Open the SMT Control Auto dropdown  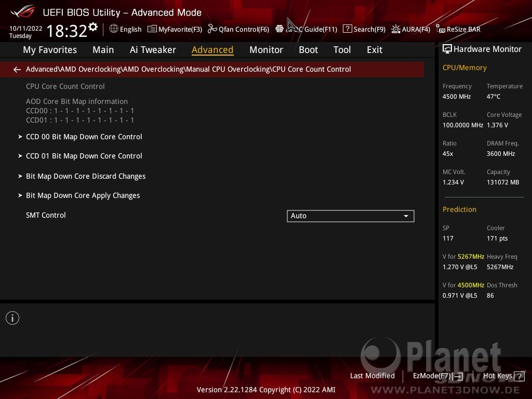pyautogui.click(x=351, y=216)
